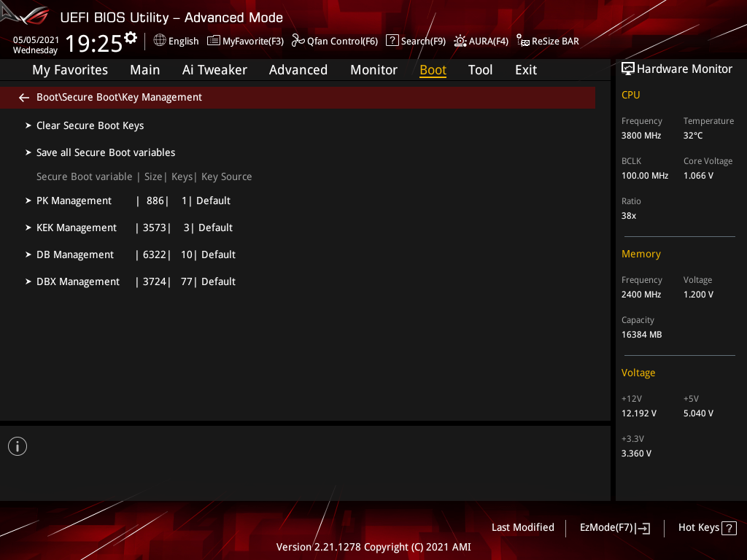The width and height of the screenshot is (747, 560).
Task: Open ReSize BAR setting
Action: [x=555, y=42]
